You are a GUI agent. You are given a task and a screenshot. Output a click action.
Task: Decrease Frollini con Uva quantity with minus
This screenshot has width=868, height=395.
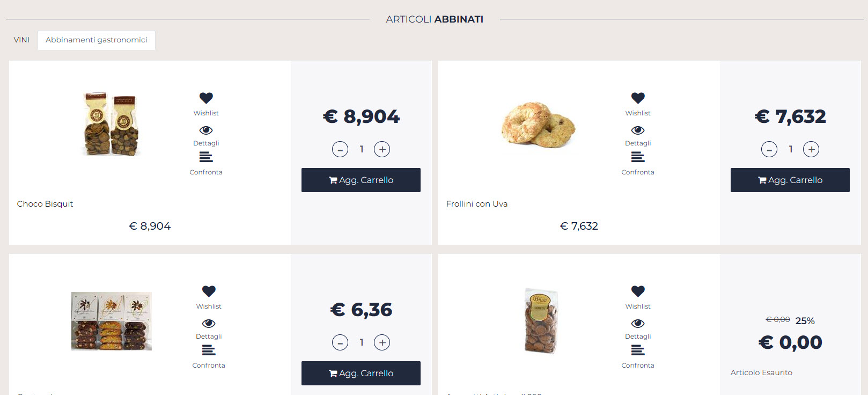click(769, 149)
